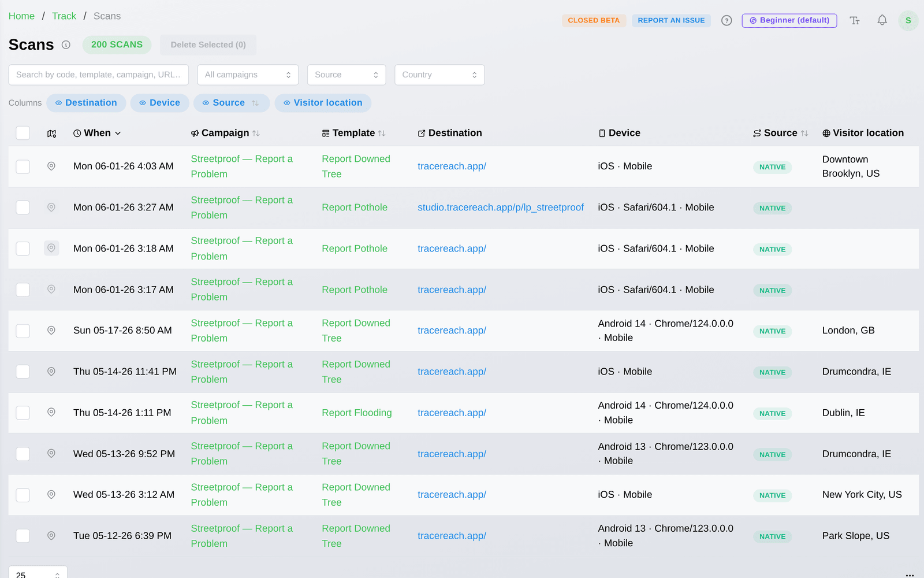924x578 pixels.
Task: Click location pin for Thu 05-14-26 1:11 PM scan
Action: click(x=51, y=413)
